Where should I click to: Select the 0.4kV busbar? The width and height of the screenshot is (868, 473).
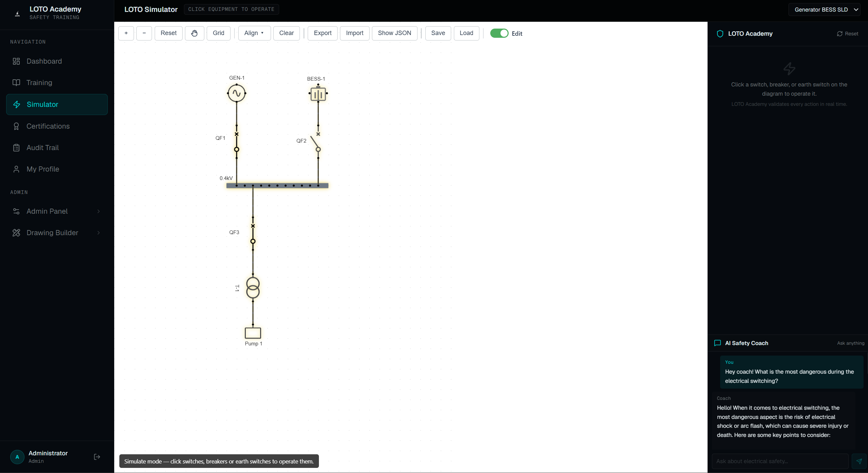click(x=277, y=185)
